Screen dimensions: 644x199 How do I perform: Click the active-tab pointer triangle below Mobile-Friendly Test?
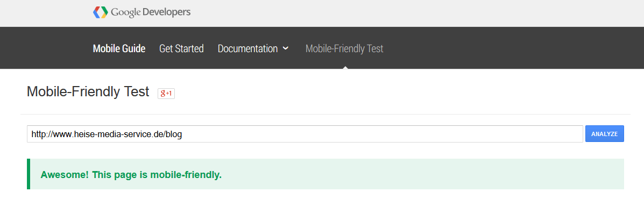345,67
